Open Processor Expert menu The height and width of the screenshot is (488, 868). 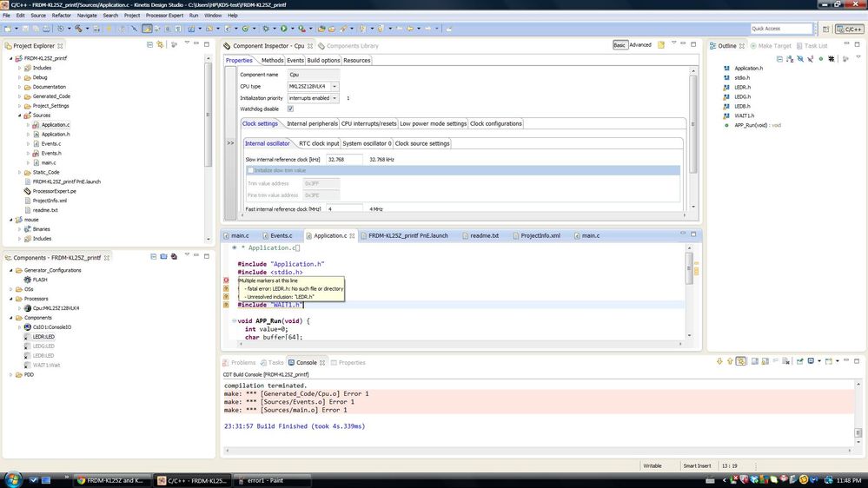click(x=164, y=16)
